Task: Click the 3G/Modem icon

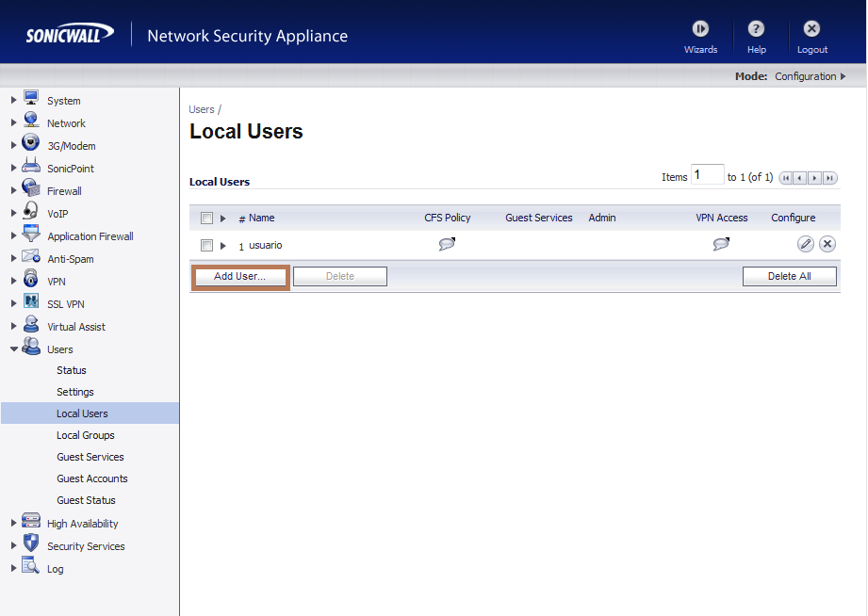Action: click(x=31, y=142)
